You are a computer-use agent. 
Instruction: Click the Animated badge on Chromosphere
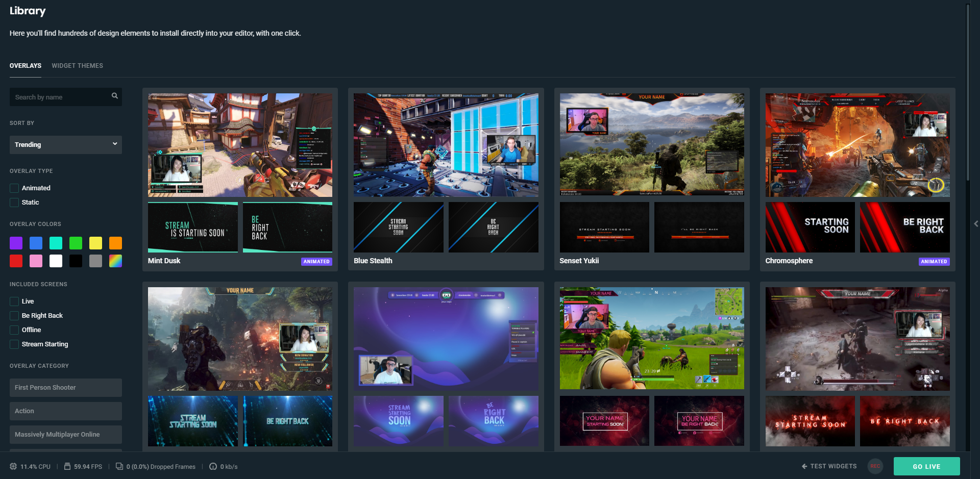[x=934, y=262]
